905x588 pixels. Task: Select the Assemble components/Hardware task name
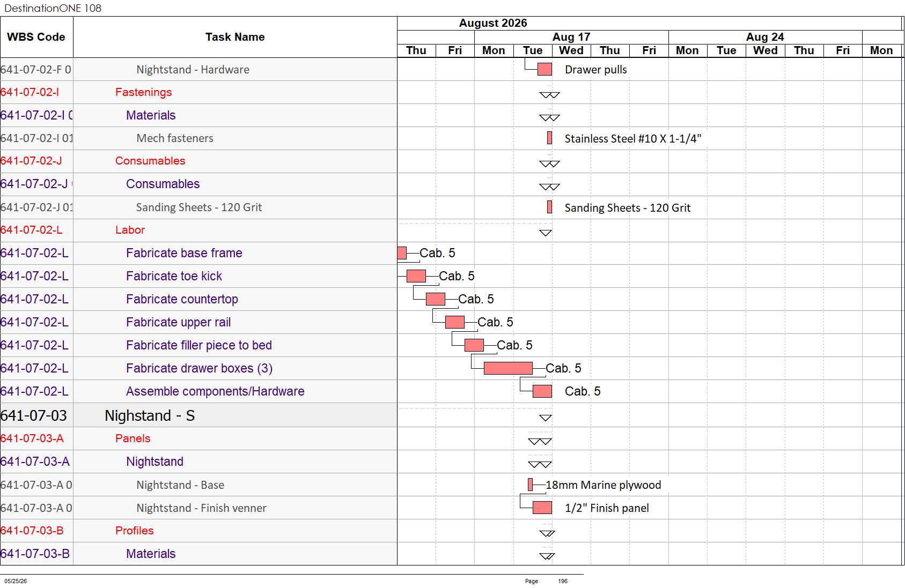click(x=215, y=391)
